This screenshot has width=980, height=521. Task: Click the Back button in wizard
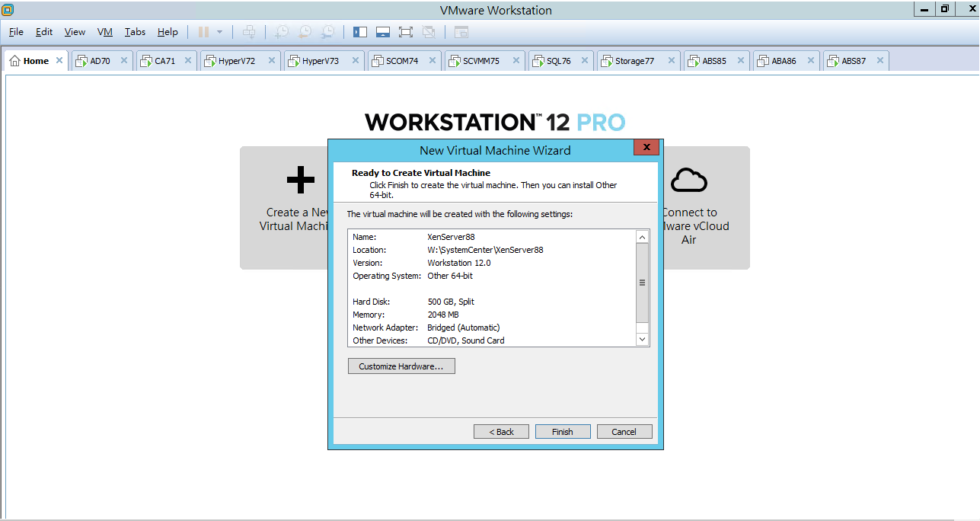coord(501,432)
